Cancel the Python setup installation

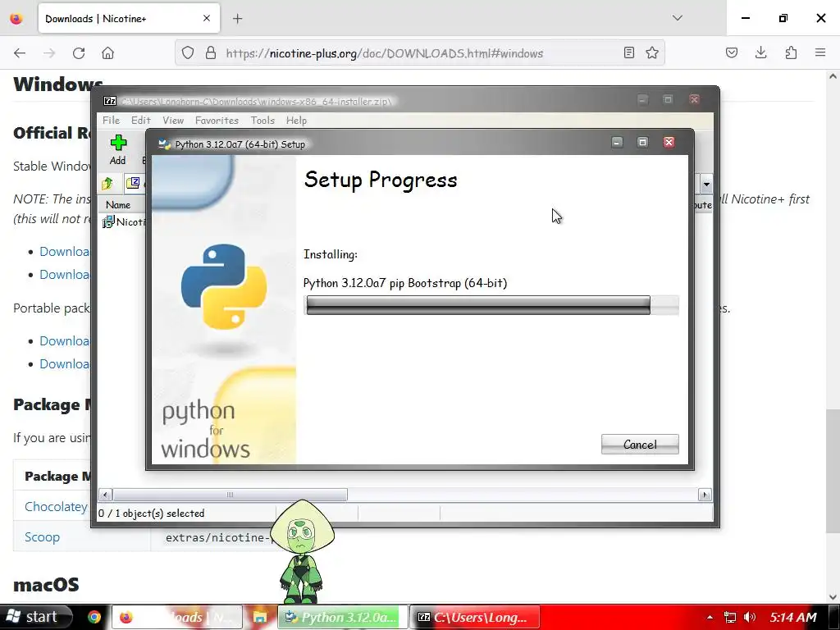(x=640, y=444)
